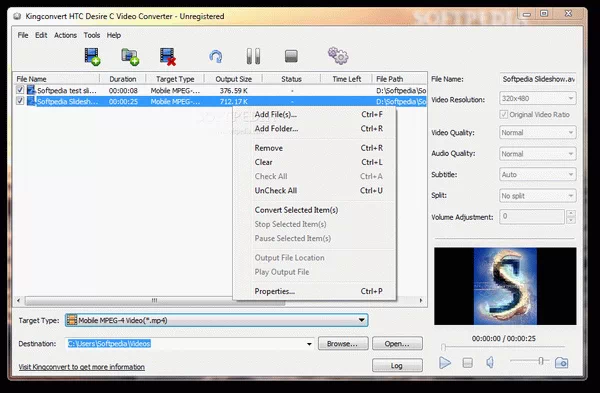The height and width of the screenshot is (393, 600).
Task: Click the 376.59 K output size cell
Action: (233, 91)
